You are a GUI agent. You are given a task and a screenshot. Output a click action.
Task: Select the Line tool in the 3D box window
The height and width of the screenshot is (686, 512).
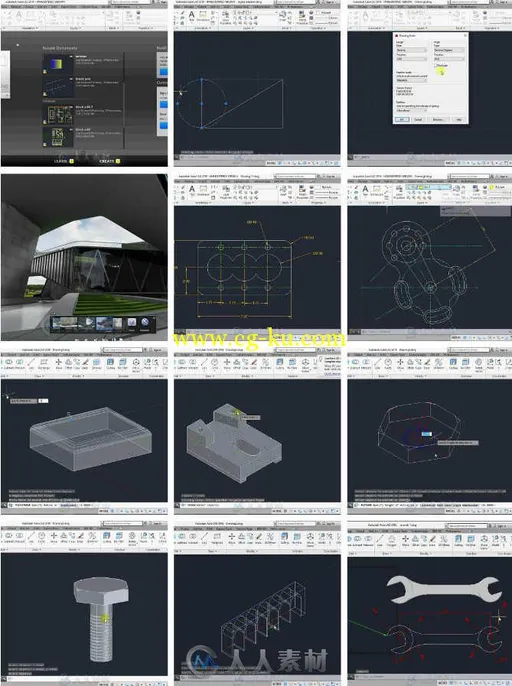[31, 364]
